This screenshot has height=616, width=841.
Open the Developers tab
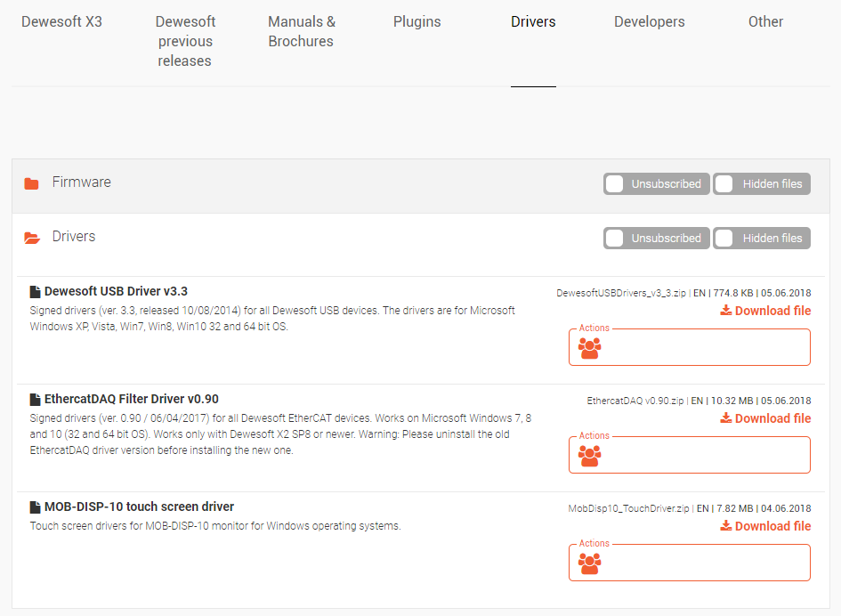650,22
